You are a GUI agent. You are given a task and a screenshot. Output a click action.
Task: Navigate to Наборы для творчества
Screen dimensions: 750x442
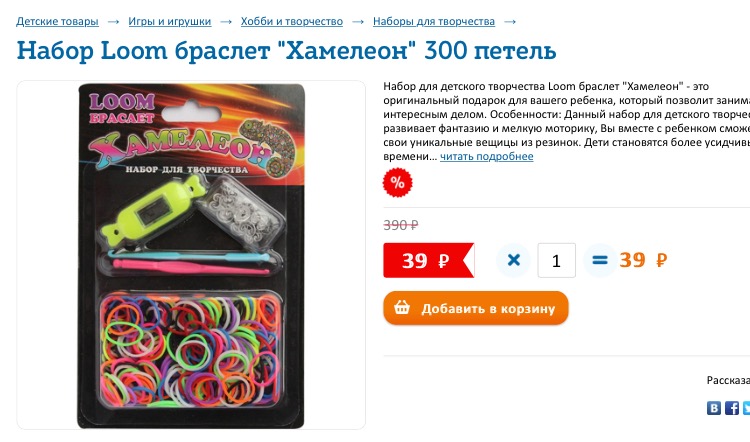coord(434,22)
